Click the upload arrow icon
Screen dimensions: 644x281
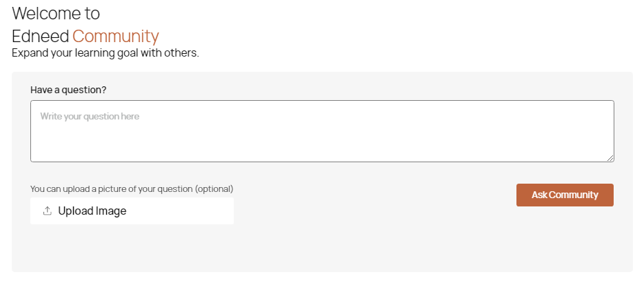[x=48, y=211]
